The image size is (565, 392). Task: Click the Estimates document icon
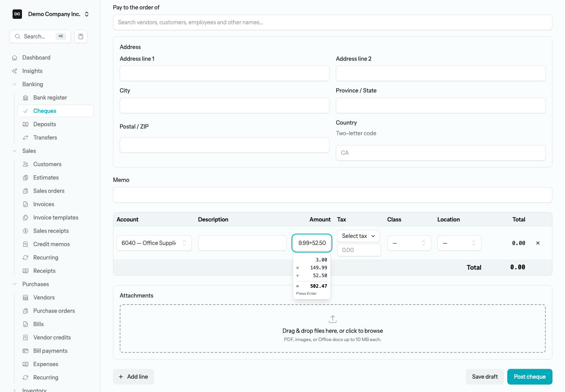coord(26,178)
